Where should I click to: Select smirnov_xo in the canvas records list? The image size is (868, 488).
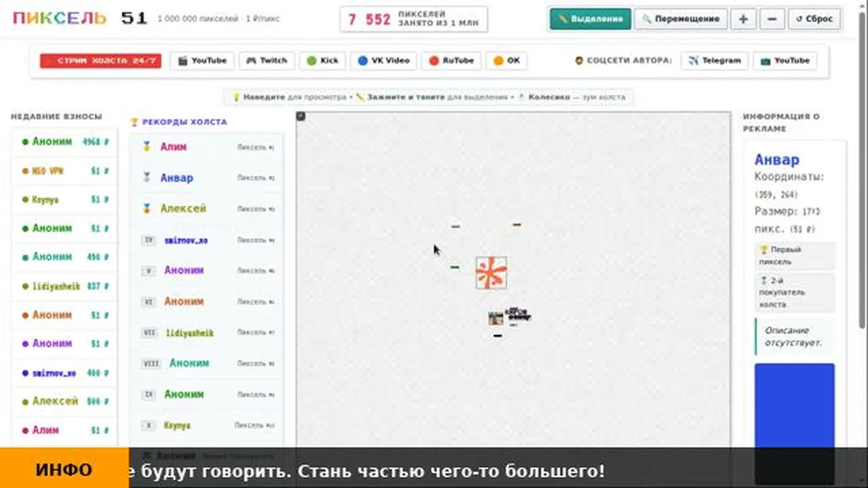208,240
